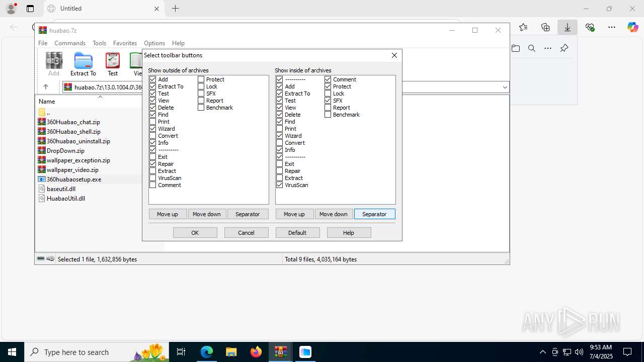This screenshot has height=362, width=644.
Task: Select 360Huabao_shell.zip file
Action: coord(73,131)
